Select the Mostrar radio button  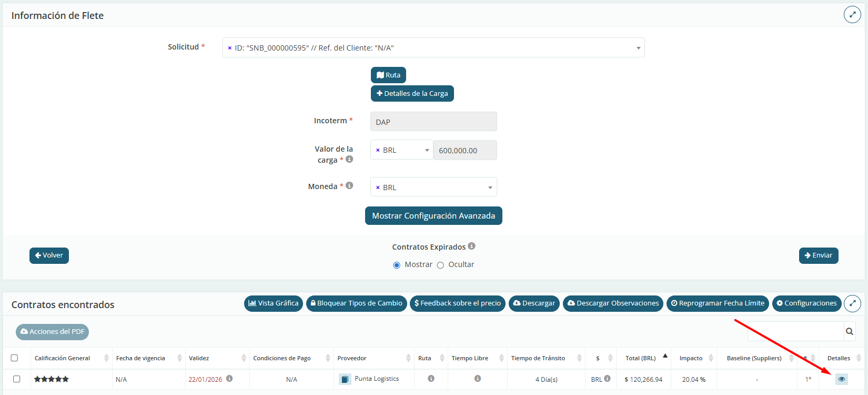(397, 265)
